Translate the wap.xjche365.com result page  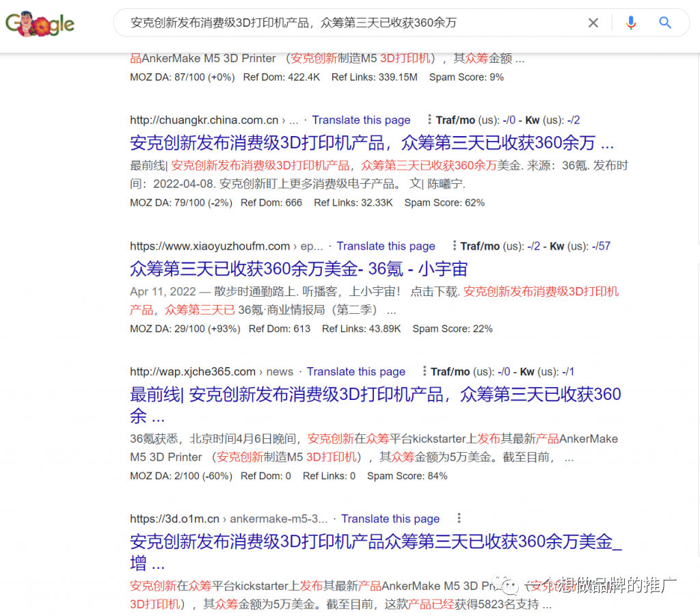coord(355,371)
